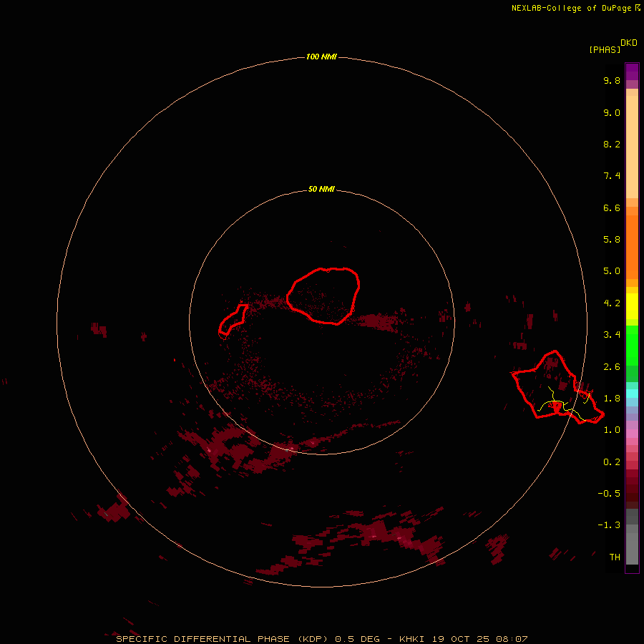The width and height of the screenshot is (644, 644).
Task: Pick the cyan color bar segment near 1.8
Action: point(632,394)
